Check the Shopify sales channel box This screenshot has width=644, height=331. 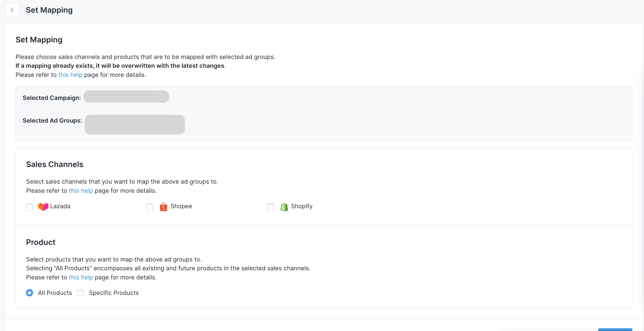coord(270,207)
